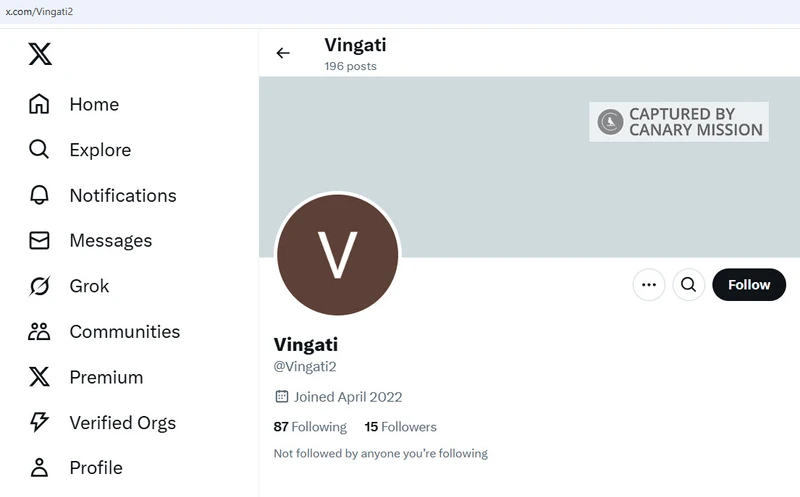Open Messages envelope icon
This screenshot has width=800, height=497.
click(39, 240)
